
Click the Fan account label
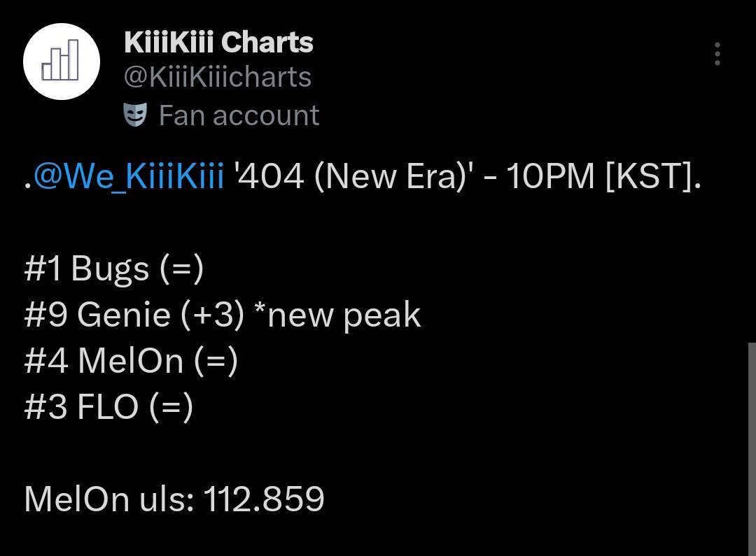(x=239, y=115)
